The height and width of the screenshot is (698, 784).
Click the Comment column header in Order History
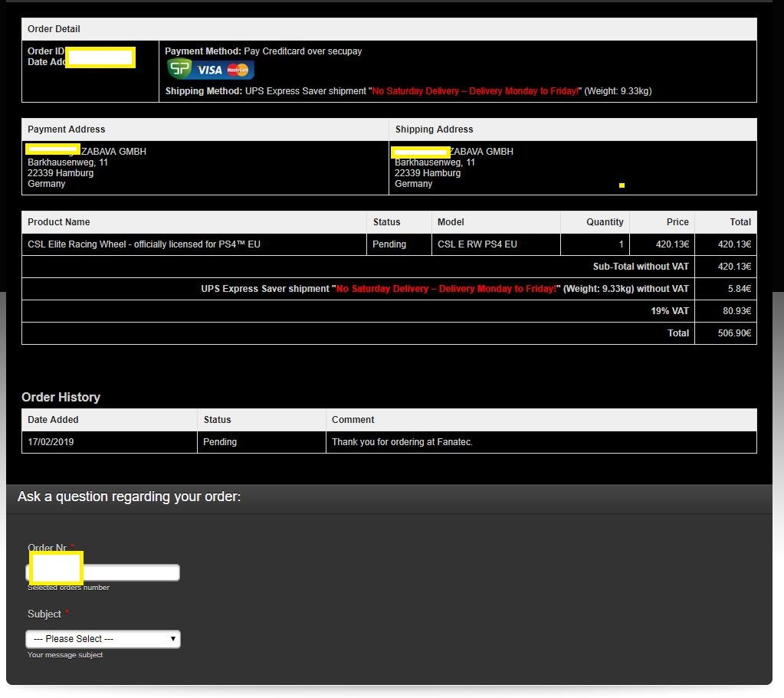[353, 420]
